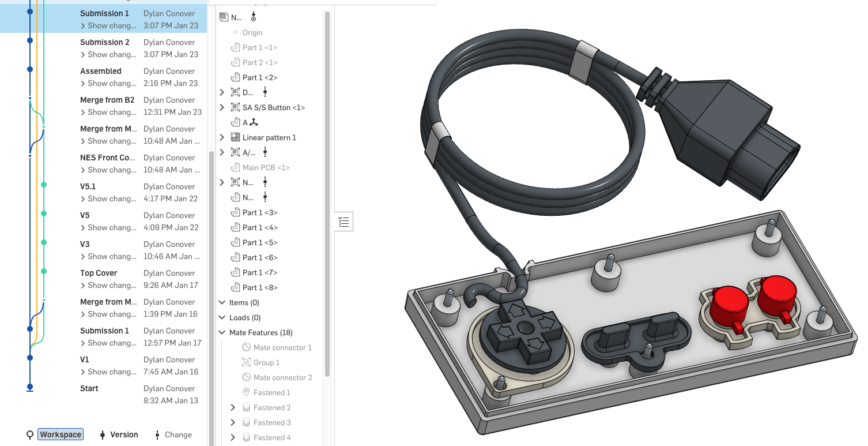Click the Linear pattern 1 grid icon
This screenshot has width=868, height=446.
click(x=235, y=137)
